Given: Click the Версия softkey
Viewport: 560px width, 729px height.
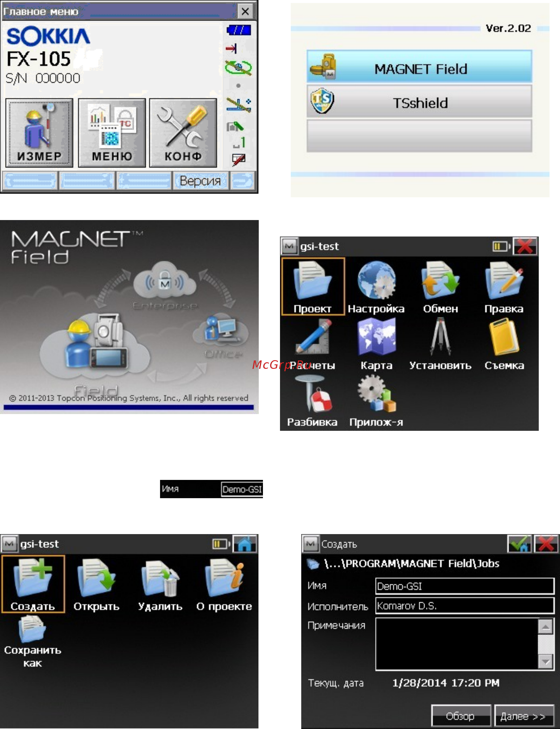Looking at the screenshot, I should click(200, 181).
